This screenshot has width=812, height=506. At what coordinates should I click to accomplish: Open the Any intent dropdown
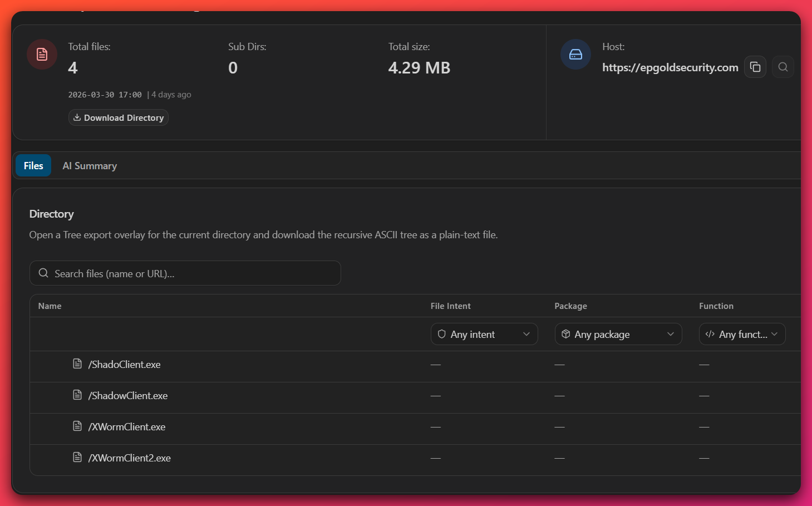pos(484,334)
